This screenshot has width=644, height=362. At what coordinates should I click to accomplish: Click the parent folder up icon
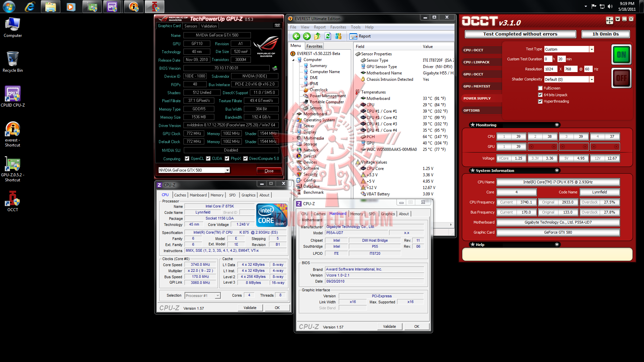[x=317, y=36]
